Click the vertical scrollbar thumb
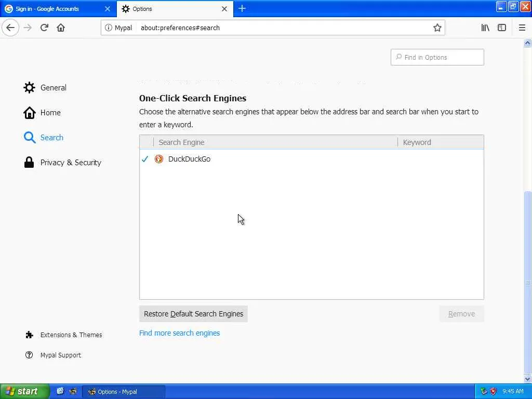This screenshot has height=399, width=532. (527, 283)
